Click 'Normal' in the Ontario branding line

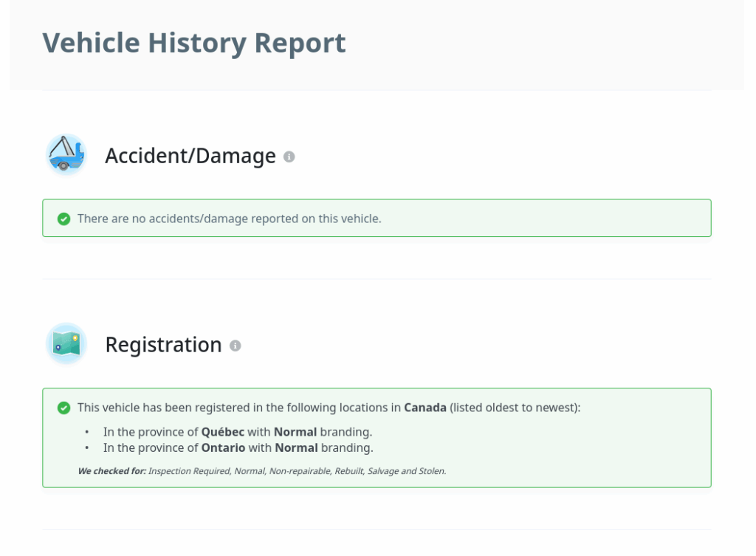[x=296, y=447]
